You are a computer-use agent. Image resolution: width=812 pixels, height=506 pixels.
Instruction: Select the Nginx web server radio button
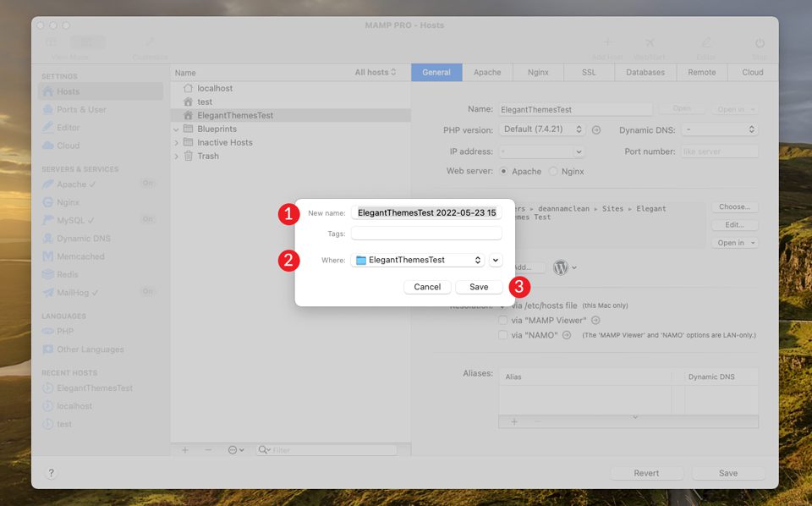click(x=553, y=171)
